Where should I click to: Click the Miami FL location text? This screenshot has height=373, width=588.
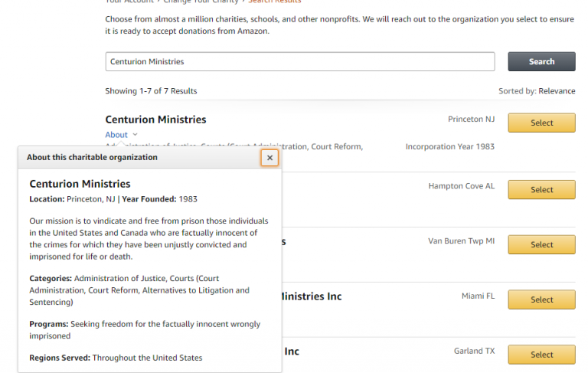478,296
